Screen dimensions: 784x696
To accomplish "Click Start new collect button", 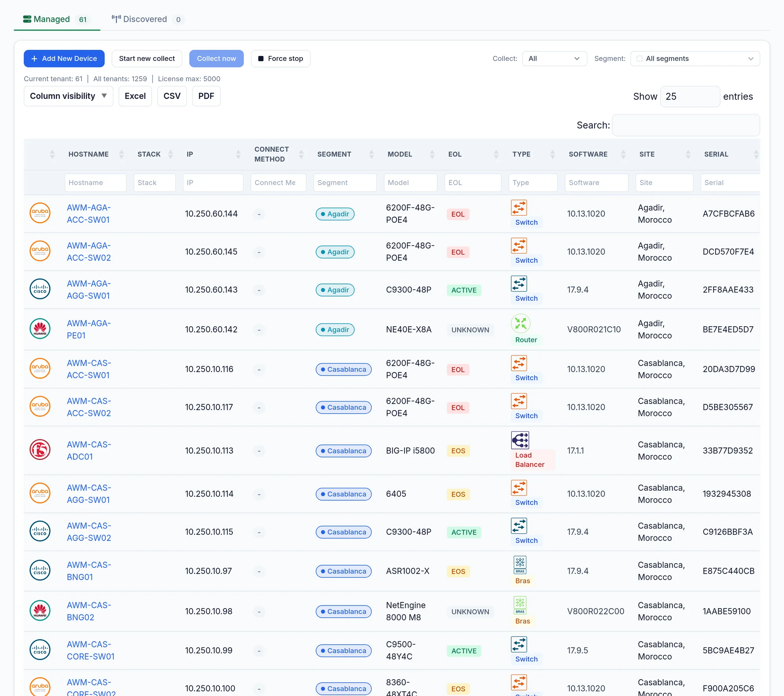I will pyautogui.click(x=147, y=58).
